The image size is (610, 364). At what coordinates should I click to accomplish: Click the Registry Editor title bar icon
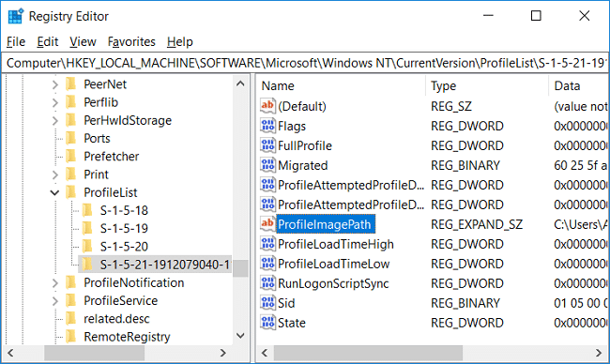[16, 16]
